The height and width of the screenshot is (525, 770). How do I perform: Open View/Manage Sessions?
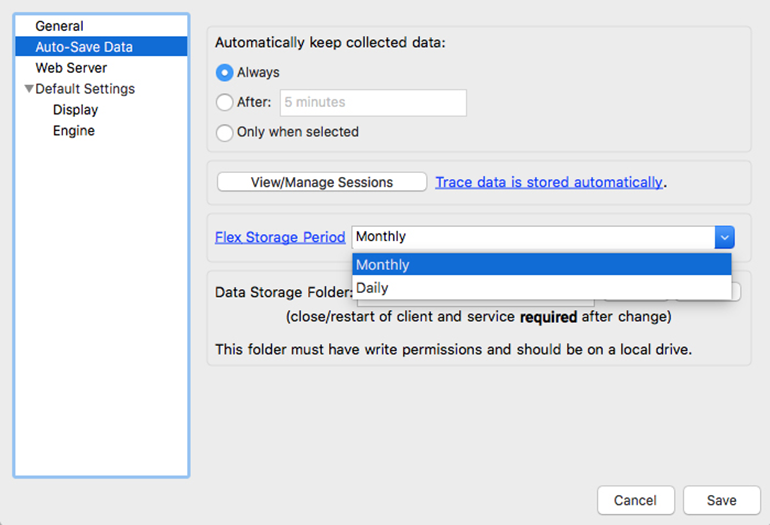click(322, 182)
